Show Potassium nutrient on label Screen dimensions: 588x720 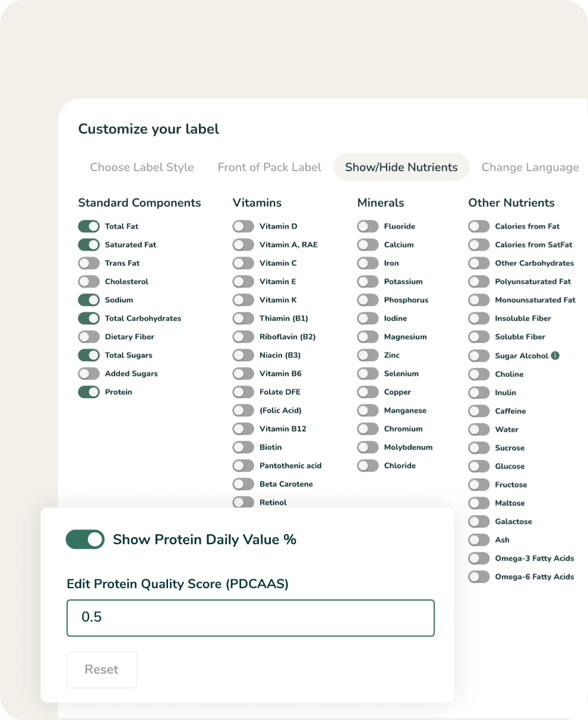pos(368,282)
